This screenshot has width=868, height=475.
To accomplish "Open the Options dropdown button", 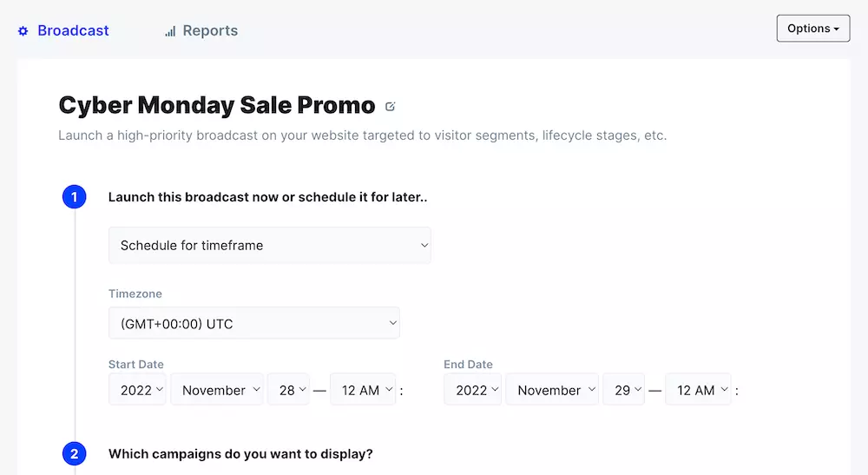I will (812, 29).
